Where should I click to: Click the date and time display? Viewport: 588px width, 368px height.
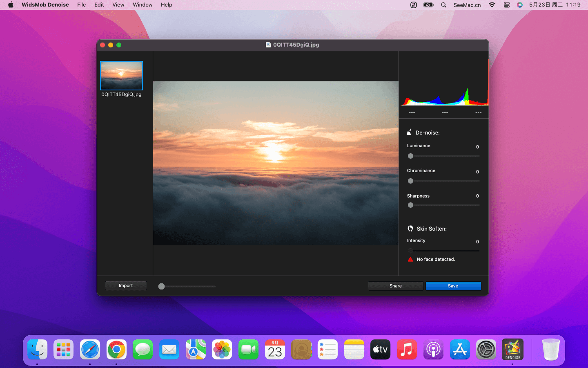coord(555,5)
